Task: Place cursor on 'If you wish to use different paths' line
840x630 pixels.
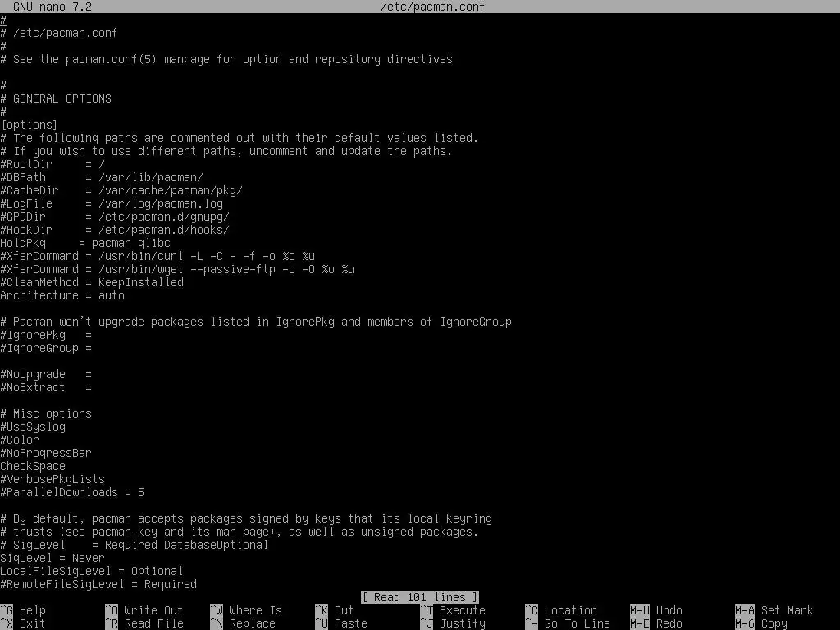Action: pyautogui.click(x=226, y=151)
